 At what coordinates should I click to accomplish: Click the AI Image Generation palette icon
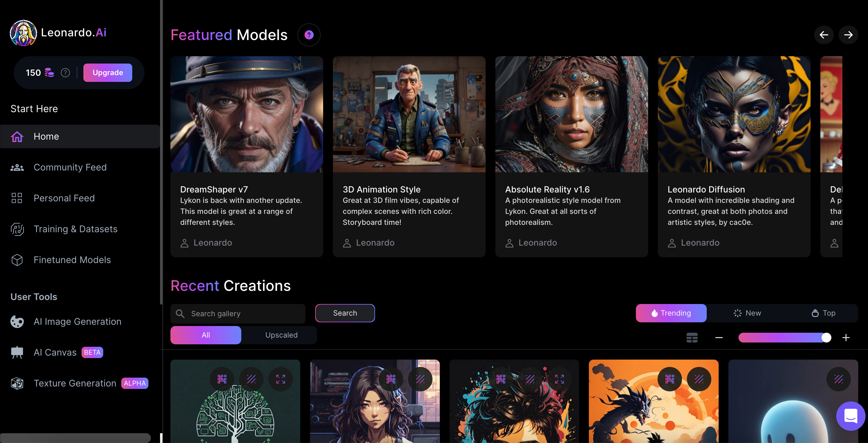[x=17, y=322]
